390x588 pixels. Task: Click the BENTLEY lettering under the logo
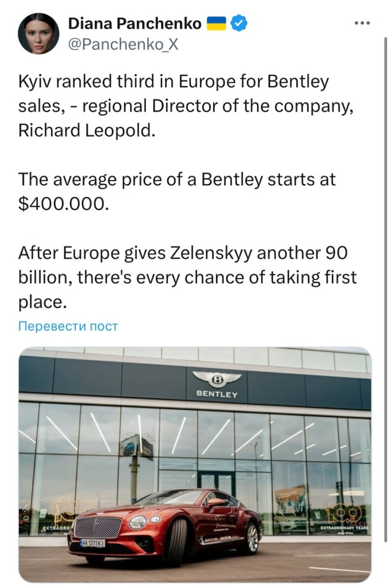click(217, 394)
